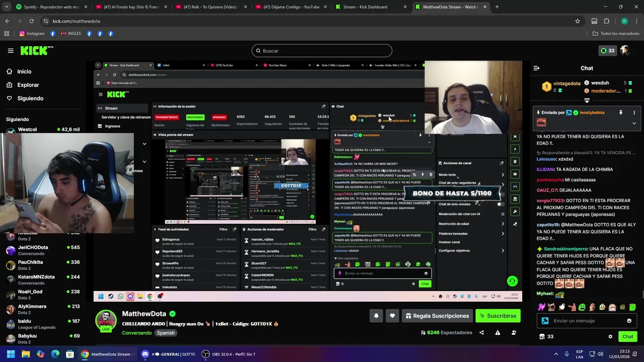Click username leostyledota in pinned message
The height and width of the screenshot is (362, 644).
592,113
